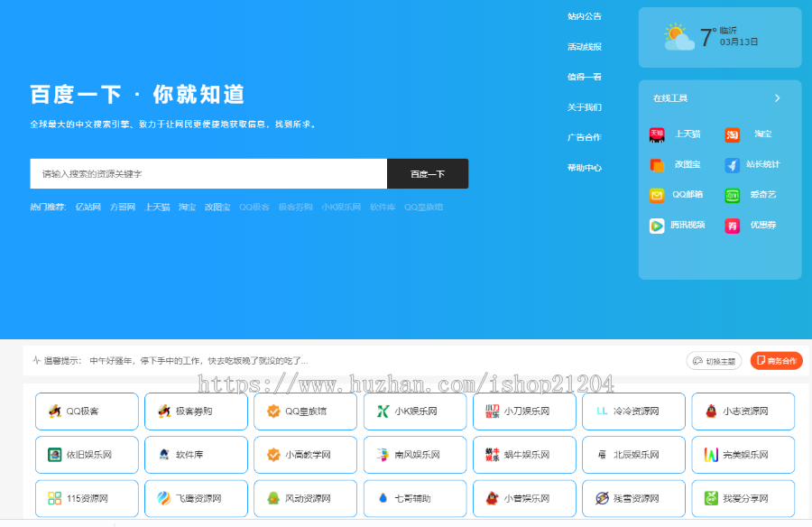Click the 温馨提示 notice text
The height and width of the screenshot is (527, 812).
62,361
